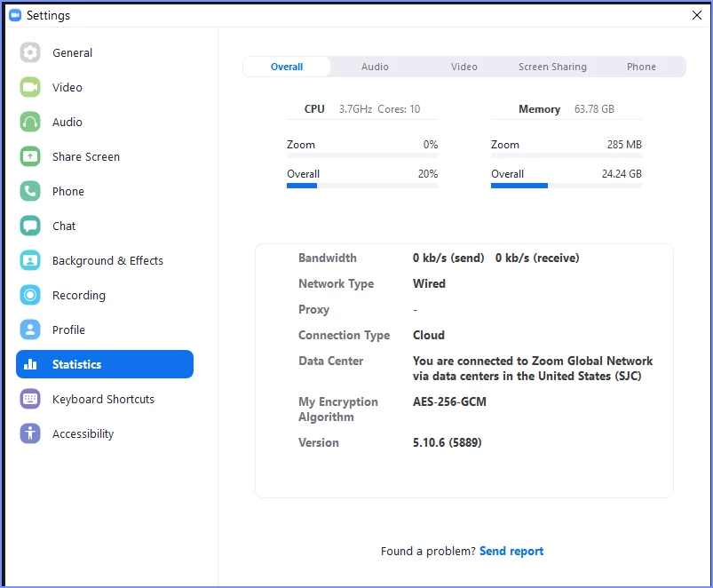Switch to the Video statistics tab
Image resolution: width=713 pixels, height=588 pixels.
pos(463,67)
